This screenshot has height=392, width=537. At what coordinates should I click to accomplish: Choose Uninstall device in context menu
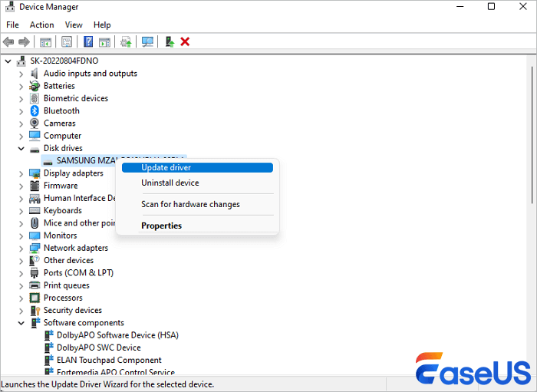click(197, 183)
